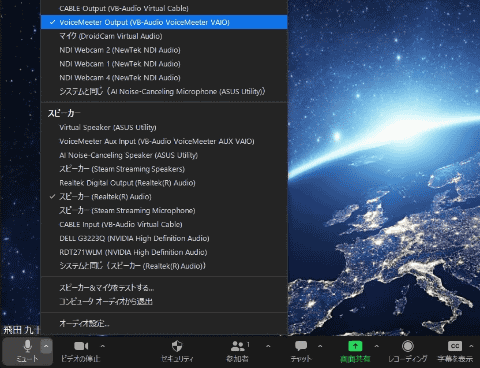The height and width of the screenshot is (368, 480).
Task: Expand chevron next to closed captions
Action: click(471, 346)
